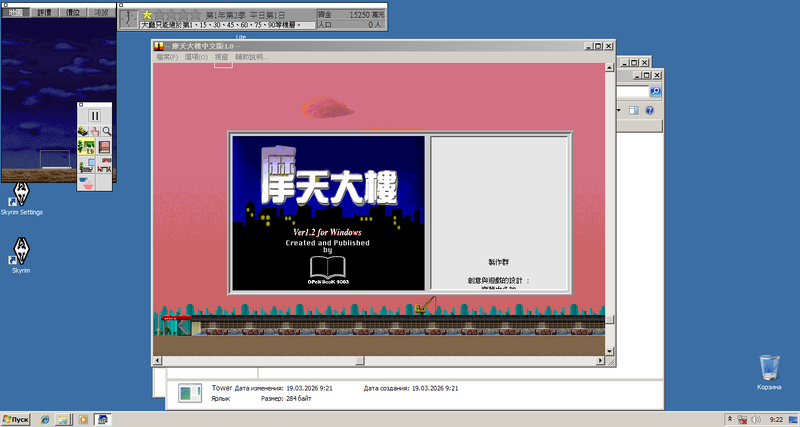Open Explorer help with the question mark icon
This screenshot has height=427, width=800.
pyautogui.click(x=649, y=110)
